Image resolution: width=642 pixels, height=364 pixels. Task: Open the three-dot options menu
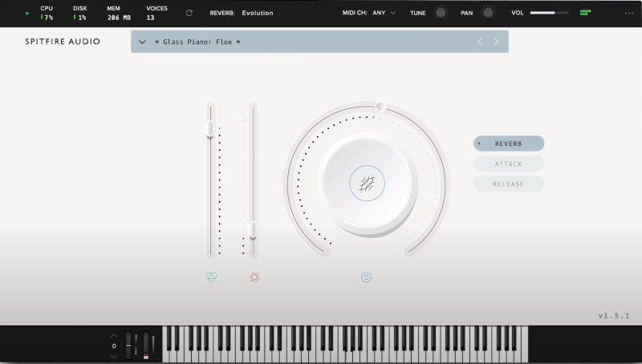point(629,13)
